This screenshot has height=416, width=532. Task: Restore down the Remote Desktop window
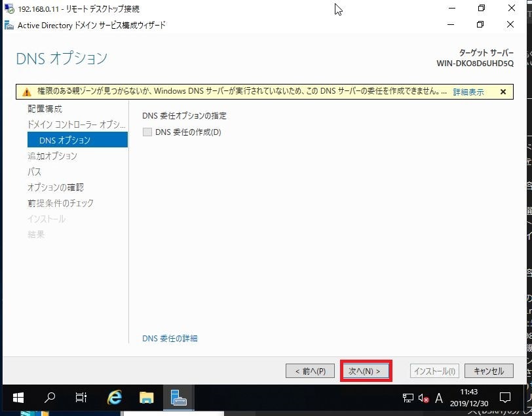(x=482, y=8)
